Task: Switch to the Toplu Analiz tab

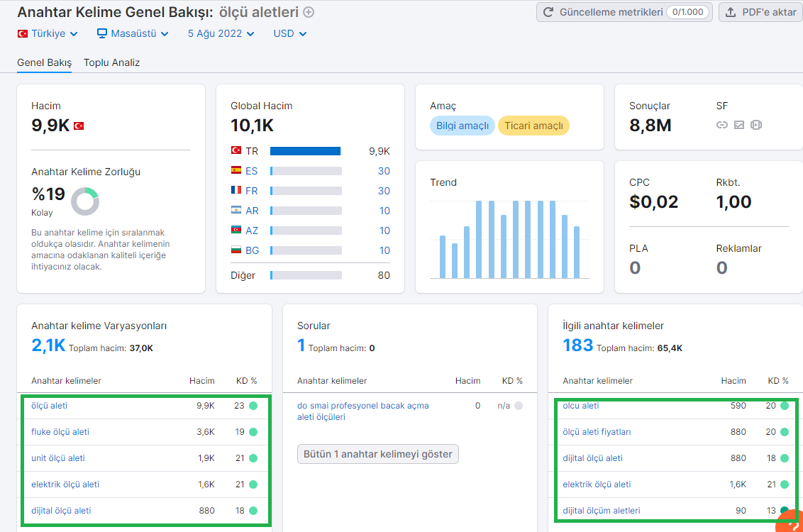Action: 111,62
